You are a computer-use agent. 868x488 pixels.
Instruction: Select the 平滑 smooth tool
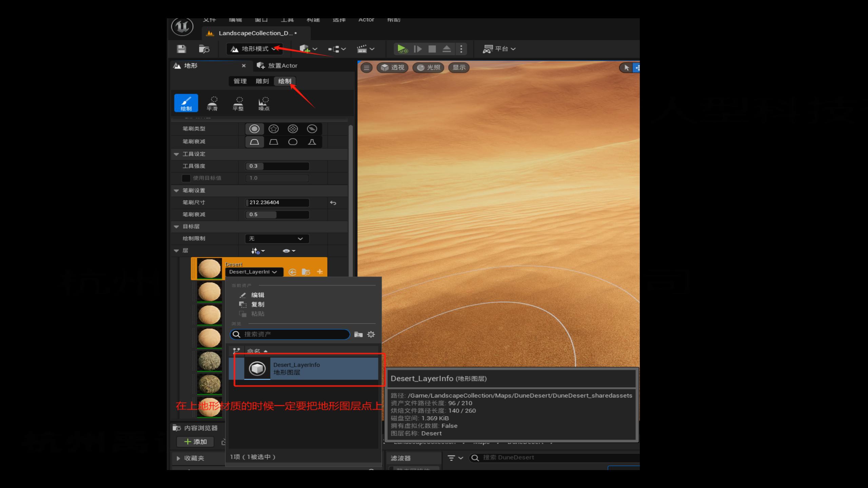coord(212,103)
